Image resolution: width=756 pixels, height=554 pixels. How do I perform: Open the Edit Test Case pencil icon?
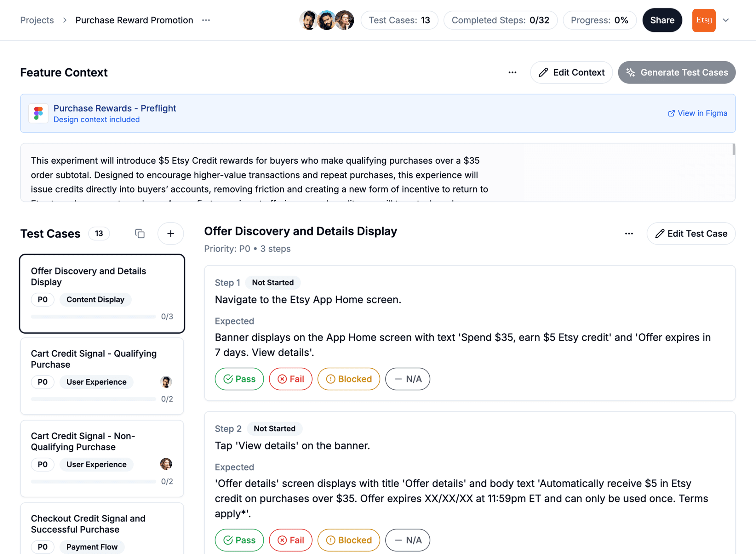(x=660, y=234)
